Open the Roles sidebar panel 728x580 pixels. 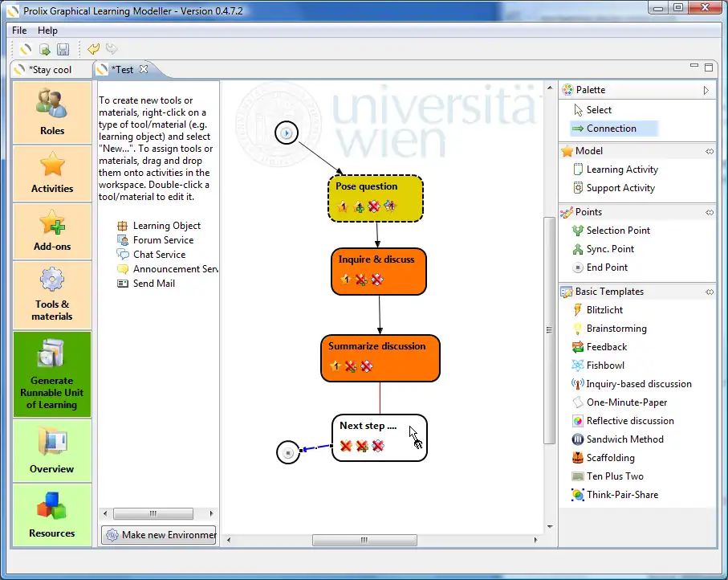click(52, 112)
